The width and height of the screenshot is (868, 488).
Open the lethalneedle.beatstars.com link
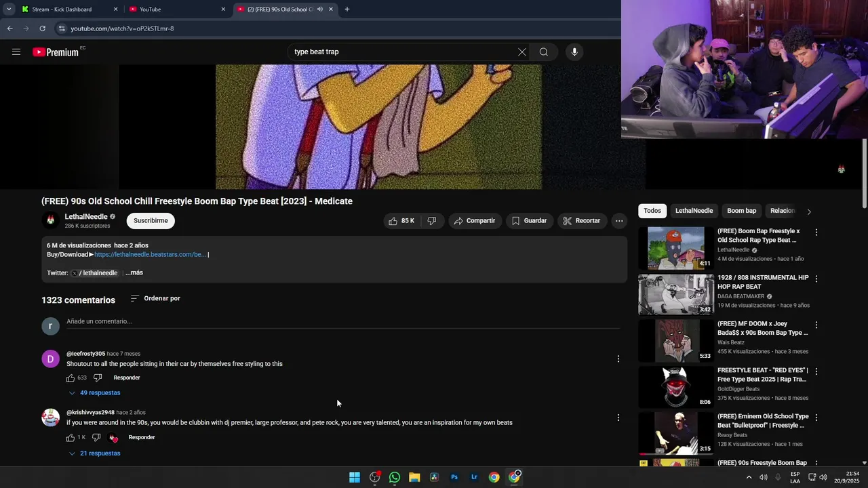[x=150, y=254]
